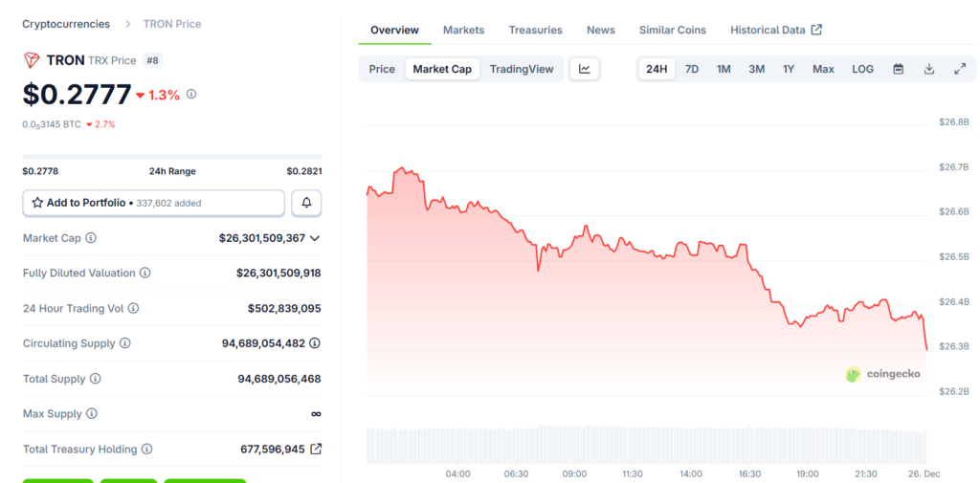Click the price alert bell icon

pos(306,203)
